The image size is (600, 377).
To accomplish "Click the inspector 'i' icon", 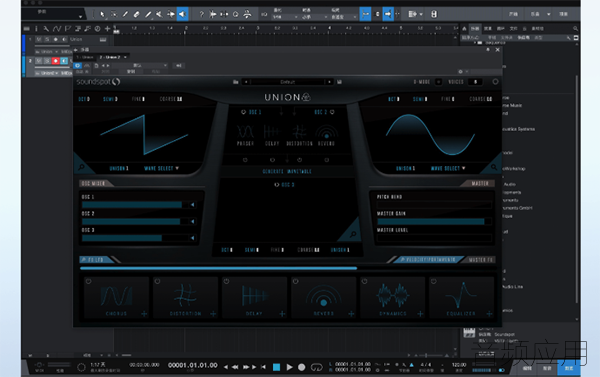I will pyautogui.click(x=36, y=29).
